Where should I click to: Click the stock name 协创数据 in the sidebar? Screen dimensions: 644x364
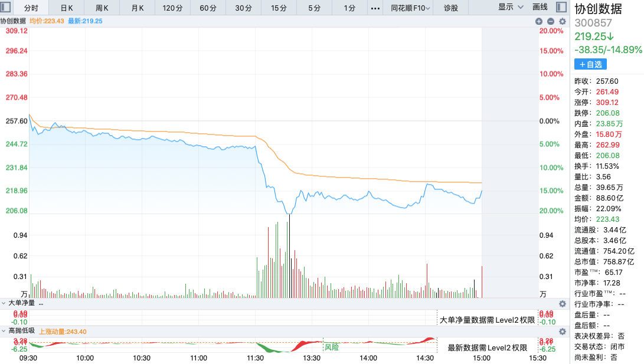click(x=598, y=9)
